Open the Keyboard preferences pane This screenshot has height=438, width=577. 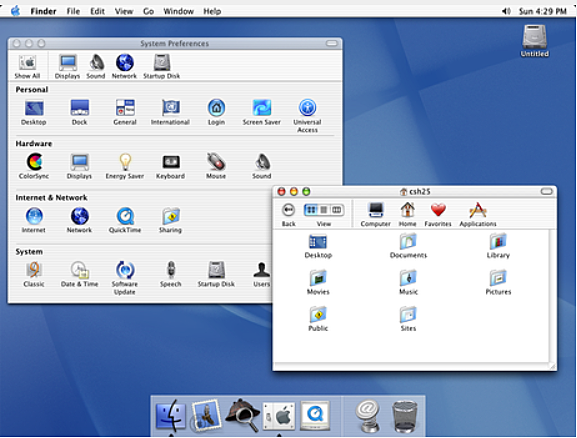(170, 166)
